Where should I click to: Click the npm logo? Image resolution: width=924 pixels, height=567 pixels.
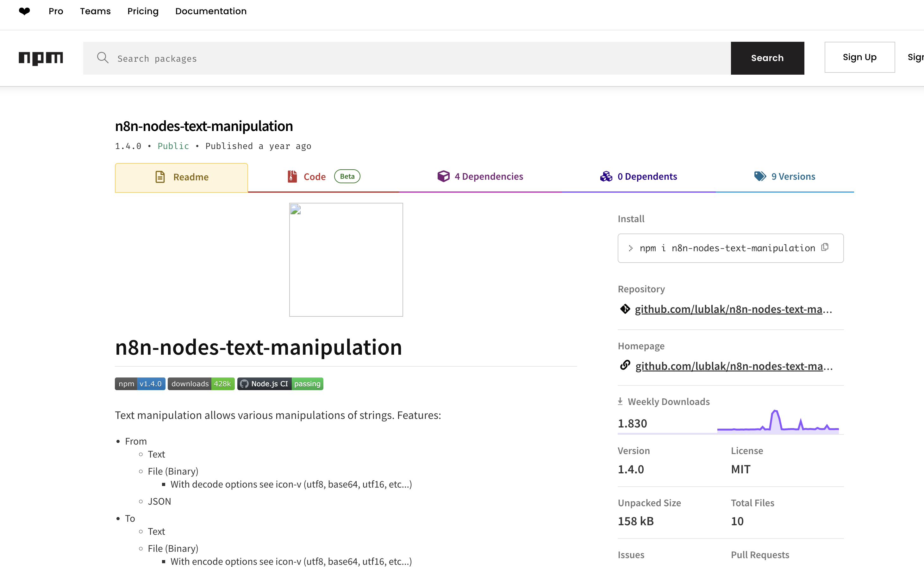(x=41, y=58)
